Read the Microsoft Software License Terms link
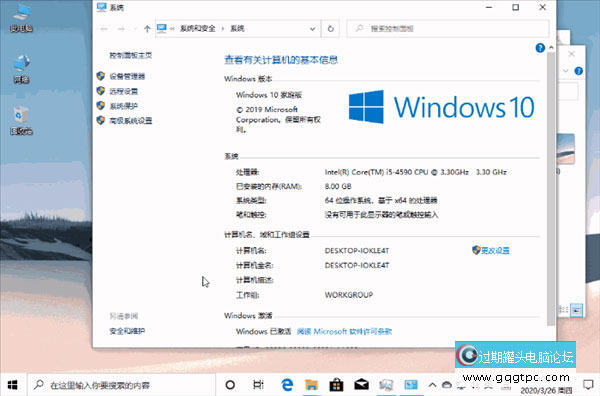This screenshot has width=600, height=396. (x=344, y=331)
